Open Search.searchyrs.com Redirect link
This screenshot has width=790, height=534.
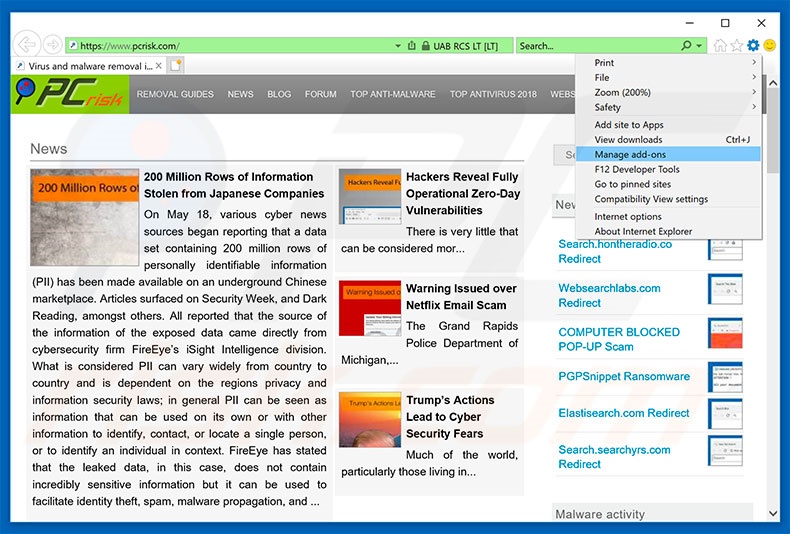coord(614,457)
